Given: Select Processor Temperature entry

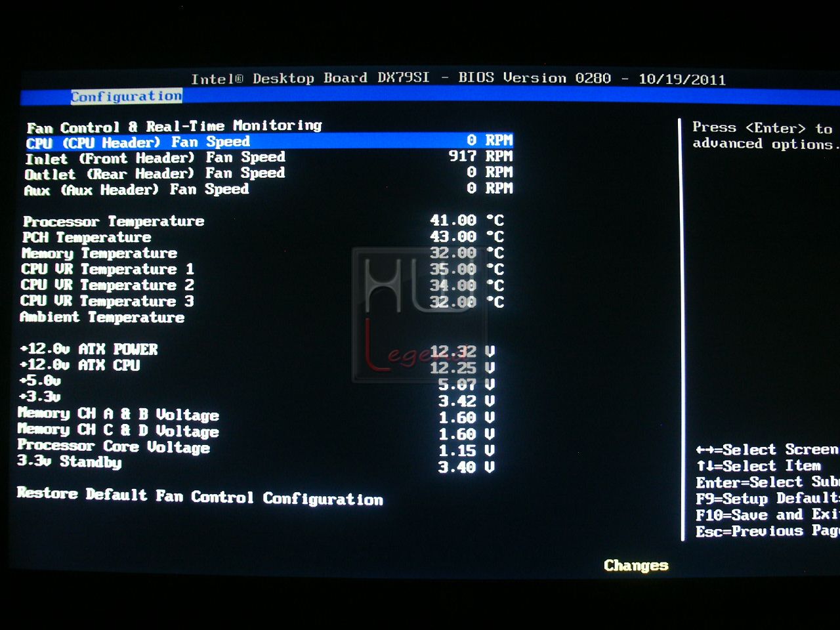Looking at the screenshot, I should [x=114, y=221].
